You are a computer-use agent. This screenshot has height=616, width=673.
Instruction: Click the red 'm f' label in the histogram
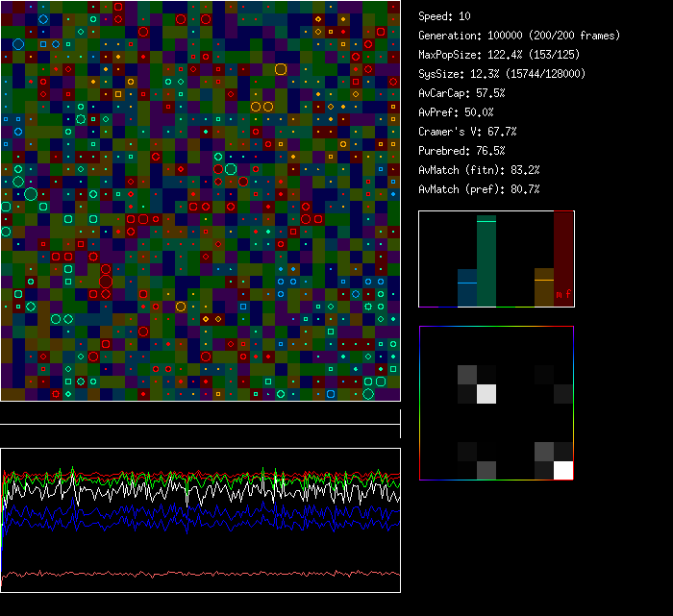(x=563, y=294)
